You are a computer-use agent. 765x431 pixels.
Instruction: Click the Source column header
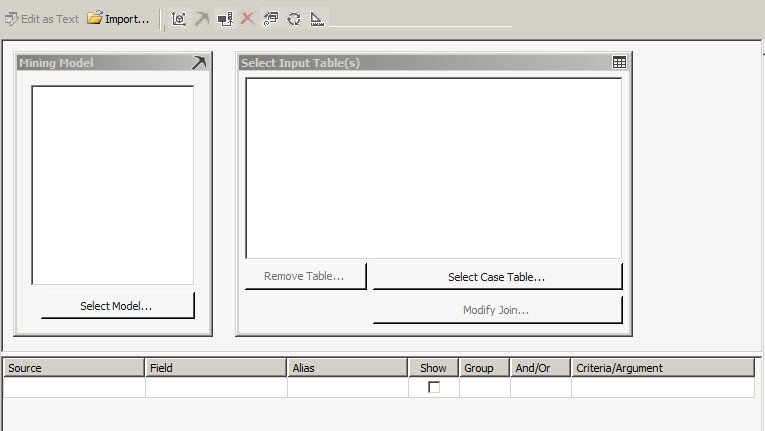[74, 368]
